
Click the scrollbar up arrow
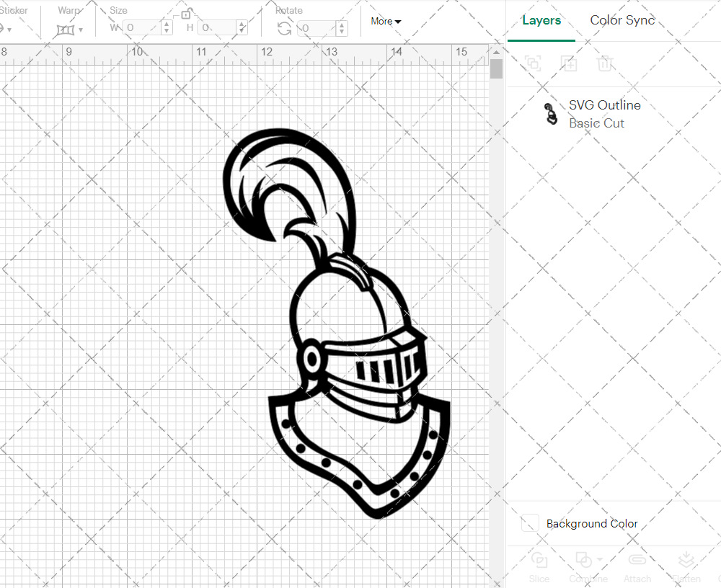496,52
